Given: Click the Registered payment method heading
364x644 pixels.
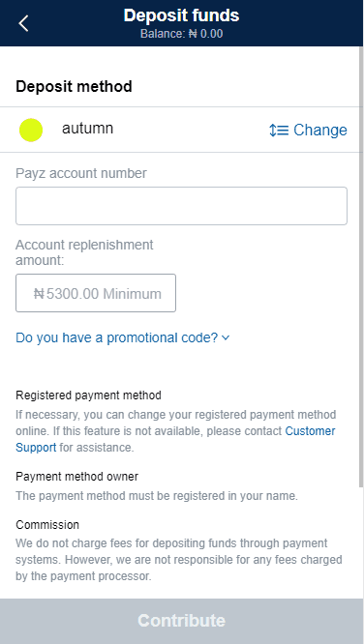Looking at the screenshot, I should tap(88, 395).
